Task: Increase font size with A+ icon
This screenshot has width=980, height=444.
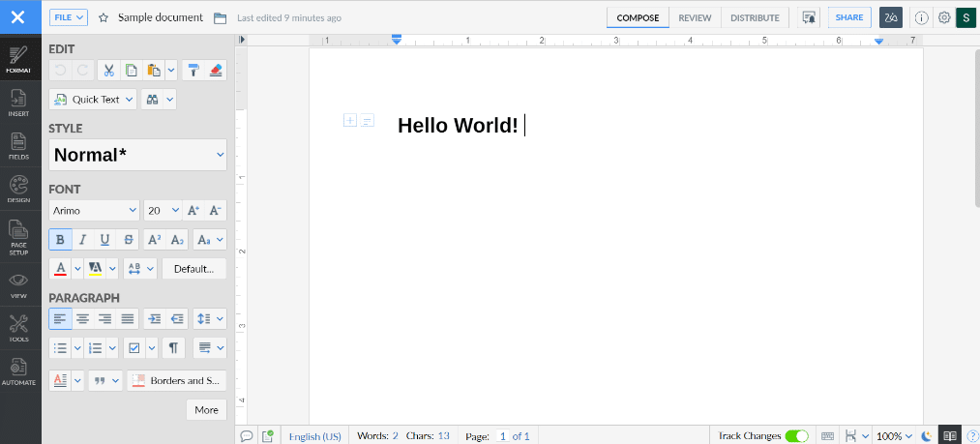Action: point(193,210)
